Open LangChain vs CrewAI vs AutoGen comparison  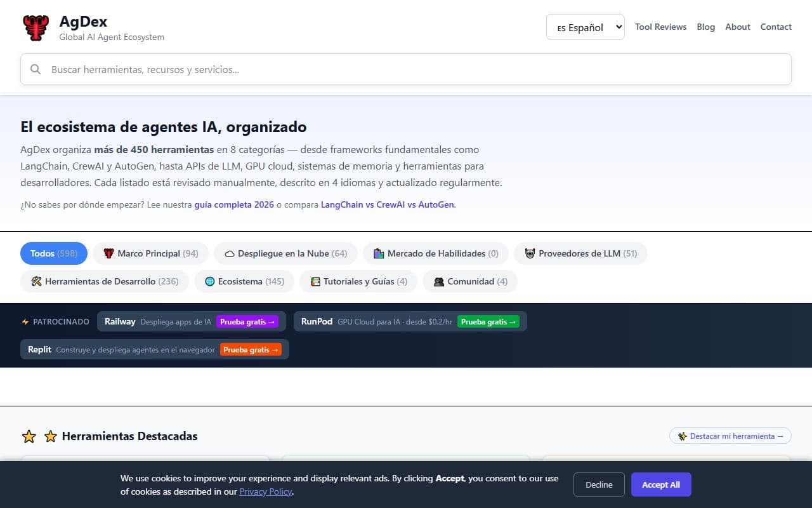[x=388, y=204]
